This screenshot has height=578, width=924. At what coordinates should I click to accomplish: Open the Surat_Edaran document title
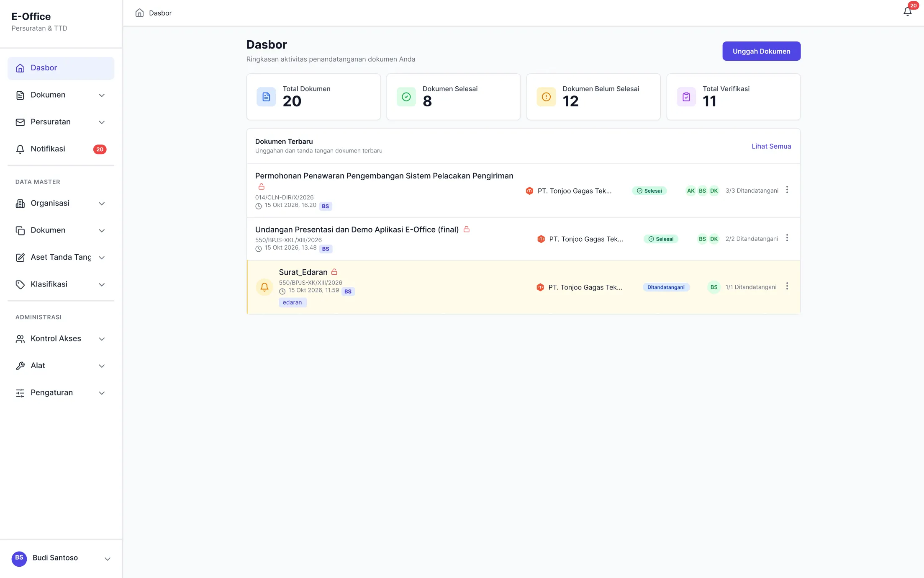tap(303, 272)
